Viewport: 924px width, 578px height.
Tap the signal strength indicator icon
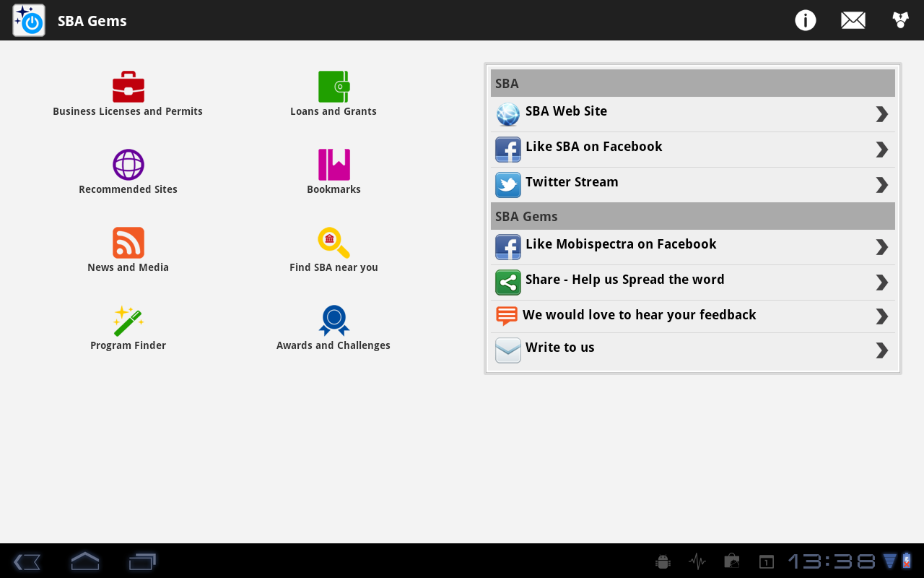coord(890,561)
